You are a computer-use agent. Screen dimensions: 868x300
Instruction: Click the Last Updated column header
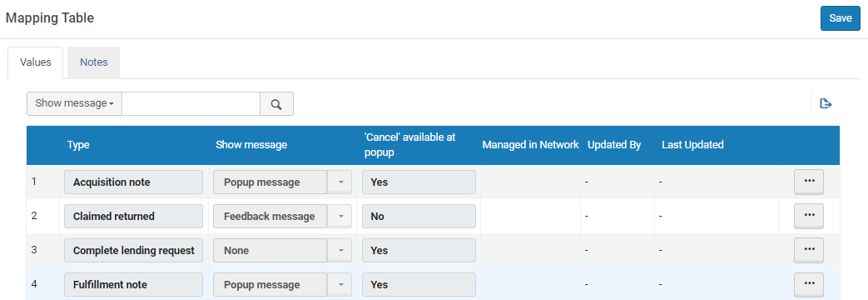[692, 145]
